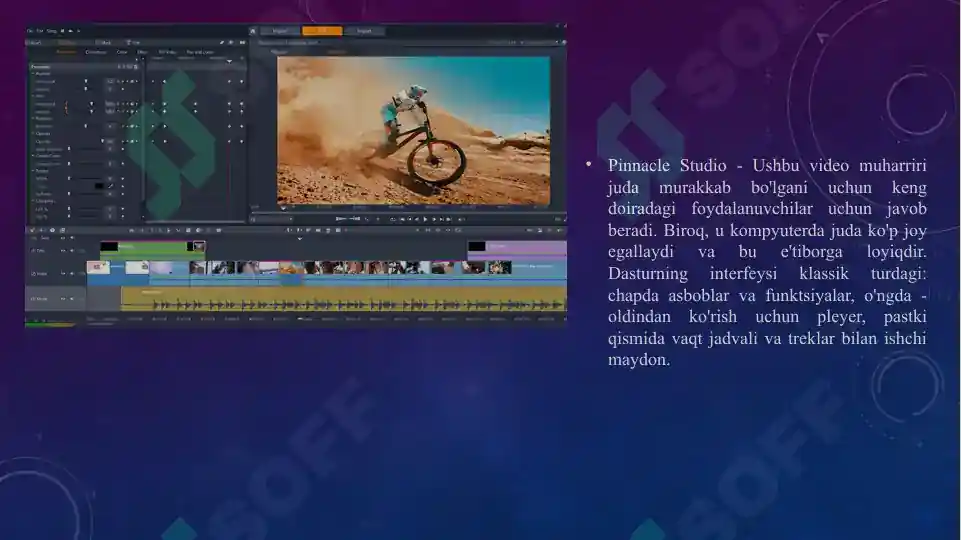Jump to start of the preview clip

(402, 219)
